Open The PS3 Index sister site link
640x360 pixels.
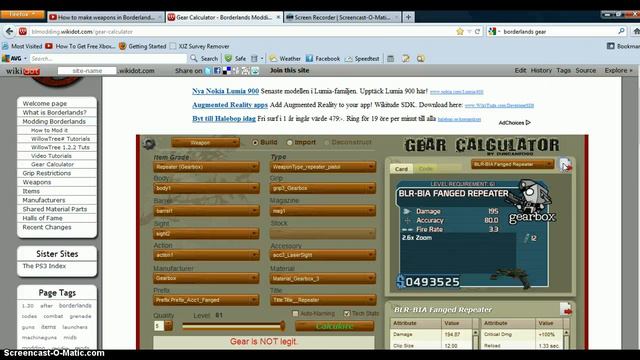click(44, 266)
